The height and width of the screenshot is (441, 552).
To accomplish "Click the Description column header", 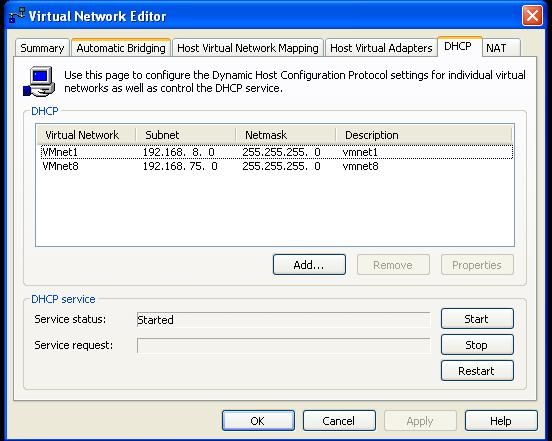I will coord(424,135).
